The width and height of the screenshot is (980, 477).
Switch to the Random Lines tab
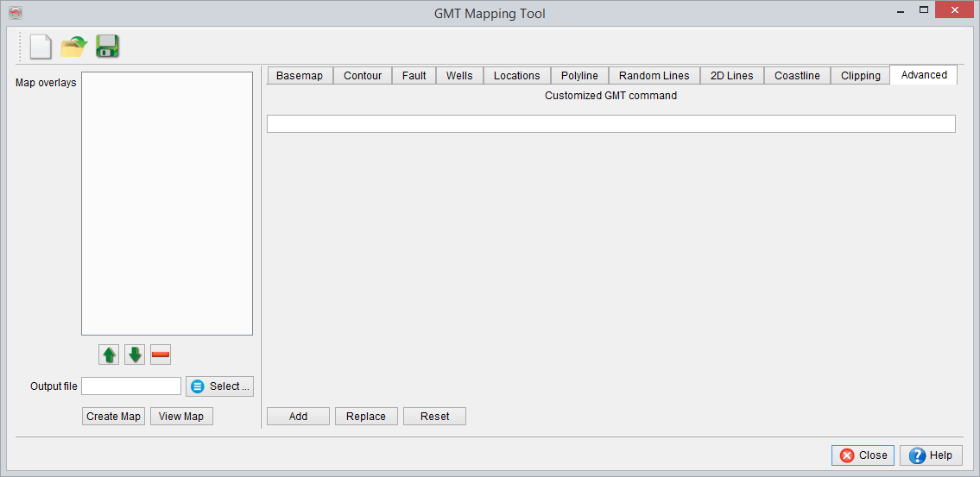click(x=654, y=76)
